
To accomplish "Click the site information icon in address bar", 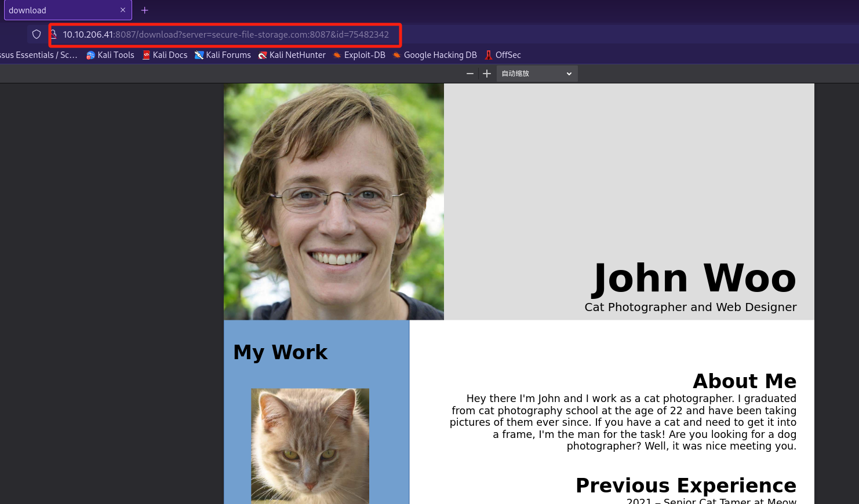I will [x=54, y=34].
